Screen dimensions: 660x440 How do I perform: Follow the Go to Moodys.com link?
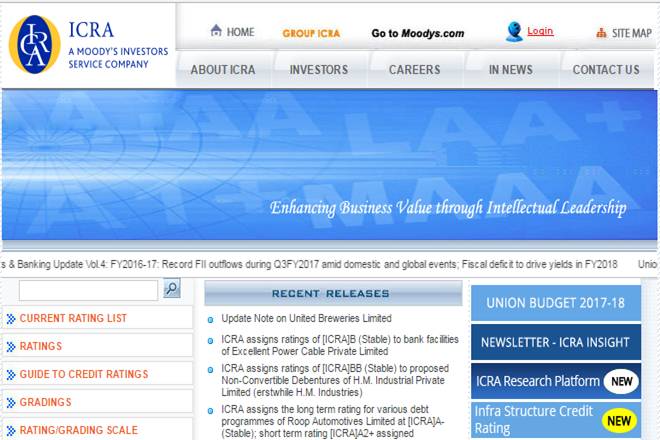pyautogui.click(x=417, y=33)
